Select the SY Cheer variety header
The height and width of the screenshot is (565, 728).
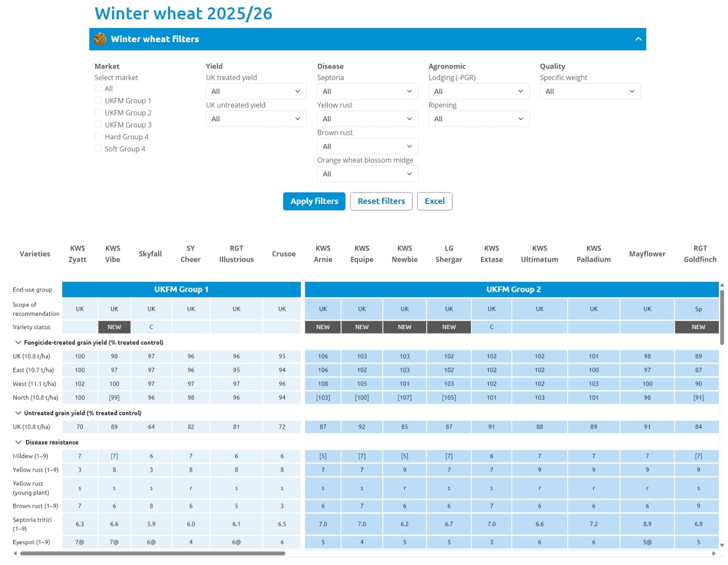click(x=190, y=254)
